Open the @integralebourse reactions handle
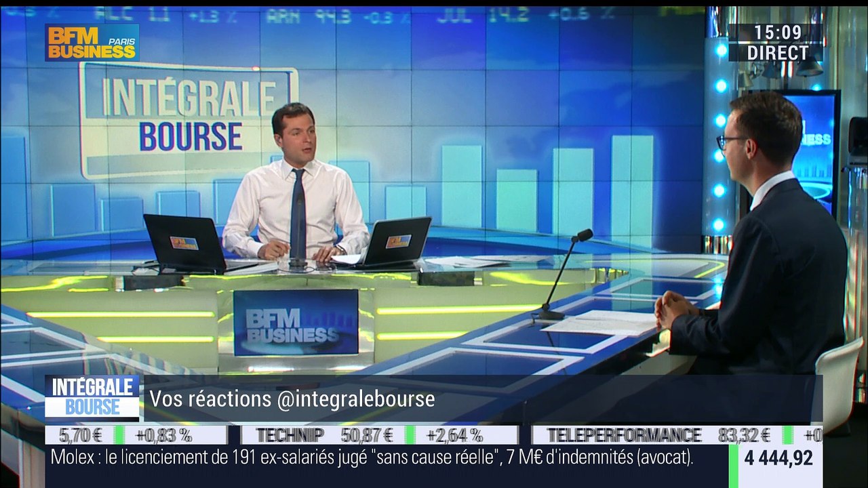This screenshot has width=868, height=488. coord(357,399)
